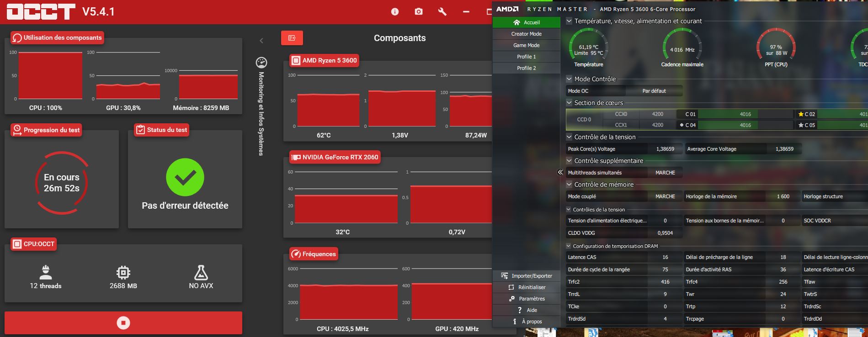Image resolution: width=868 pixels, height=337 pixels.
Task: Toggle Mode couplé MARCHE
Action: pos(665,196)
